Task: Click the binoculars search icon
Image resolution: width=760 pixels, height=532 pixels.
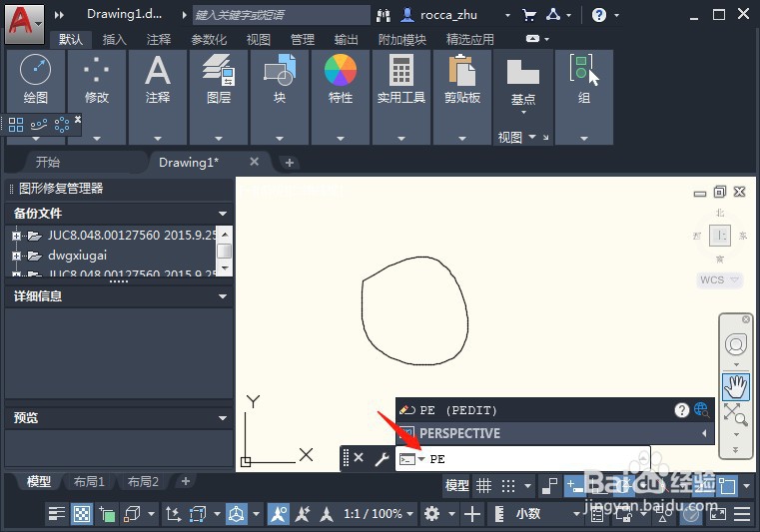Action: pyautogui.click(x=383, y=16)
